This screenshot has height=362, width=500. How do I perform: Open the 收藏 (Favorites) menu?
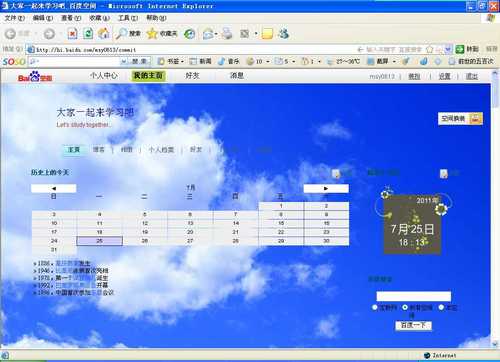[x=99, y=18]
